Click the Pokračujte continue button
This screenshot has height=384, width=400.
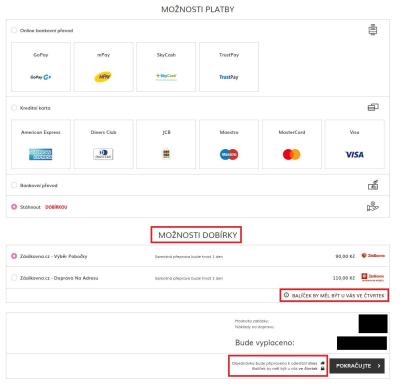tap(357, 366)
